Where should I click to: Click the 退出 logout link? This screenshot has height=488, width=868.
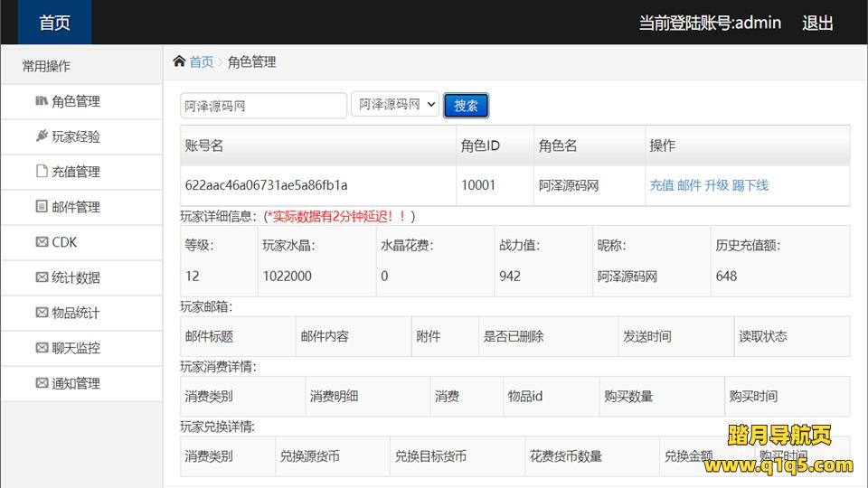tap(817, 23)
